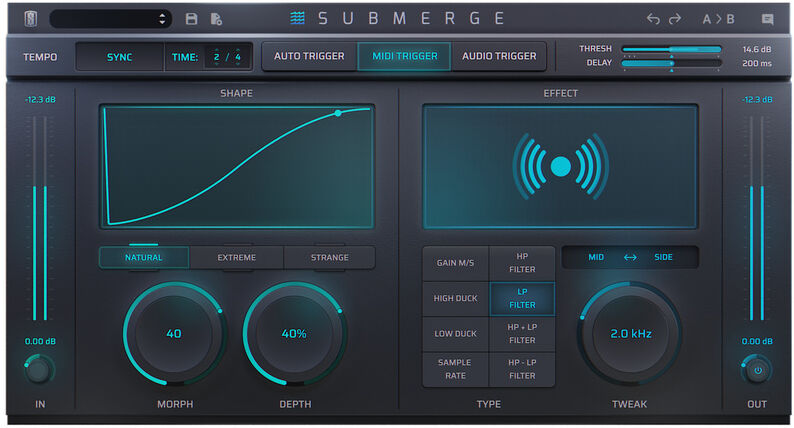Adjust the DELAY slider
The width and height of the screenshot is (794, 428).
671,63
